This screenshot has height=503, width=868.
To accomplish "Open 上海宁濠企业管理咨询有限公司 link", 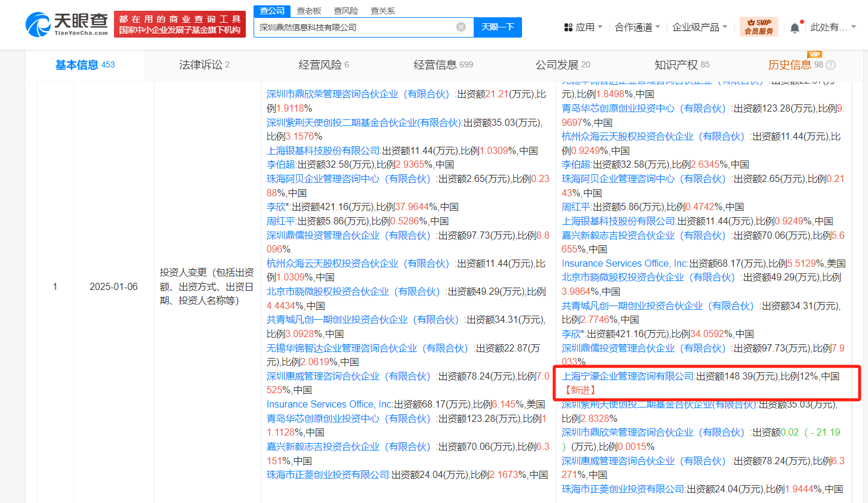I will coord(628,377).
